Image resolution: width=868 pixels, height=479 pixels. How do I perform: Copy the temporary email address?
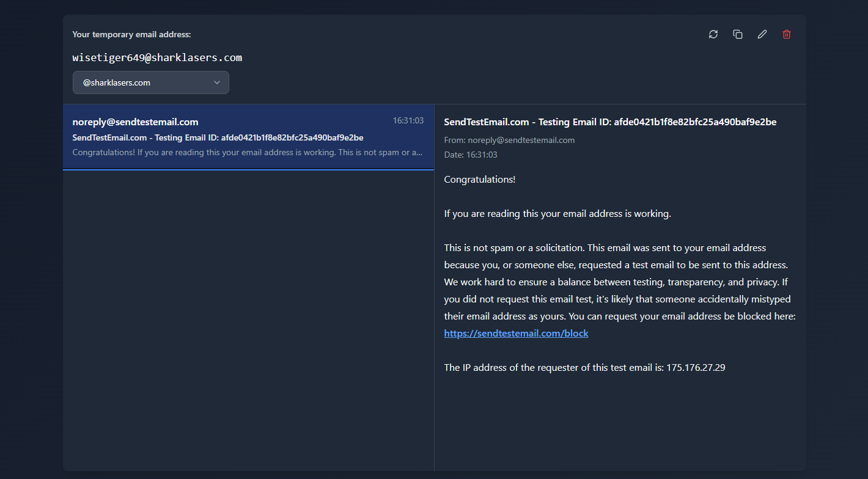[738, 34]
